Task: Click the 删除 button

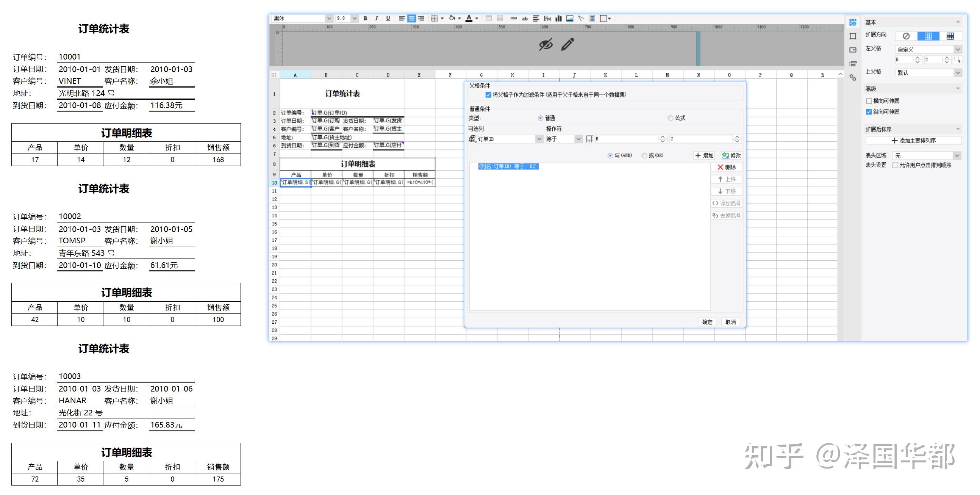Action: coord(726,167)
